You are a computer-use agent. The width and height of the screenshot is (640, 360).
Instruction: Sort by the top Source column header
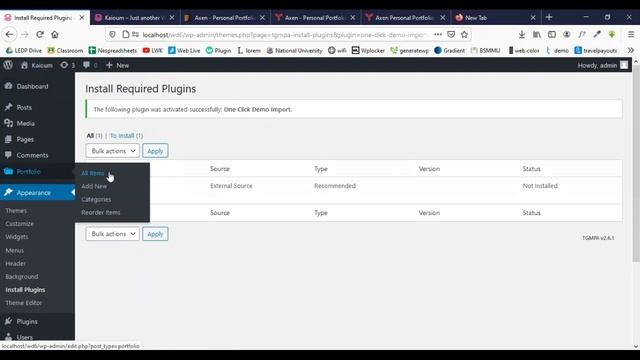tap(220, 169)
